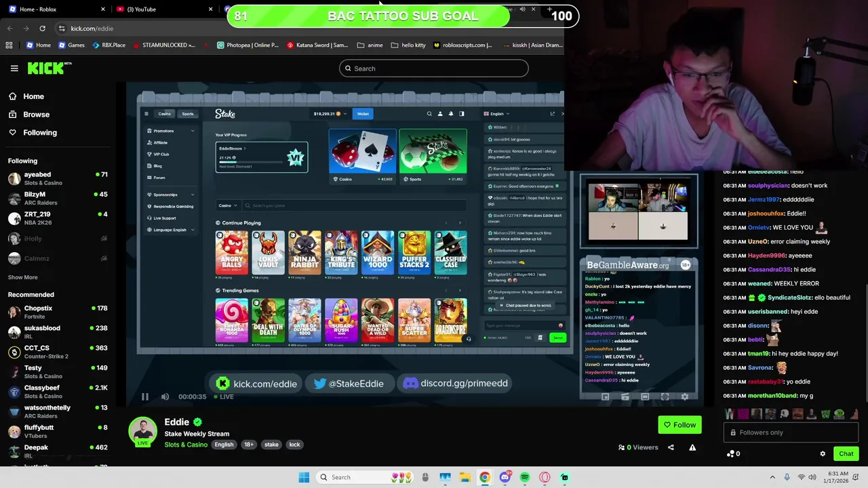868x488 pixels.
Task: Open the robloxscripts.com bookmark
Action: (x=462, y=45)
